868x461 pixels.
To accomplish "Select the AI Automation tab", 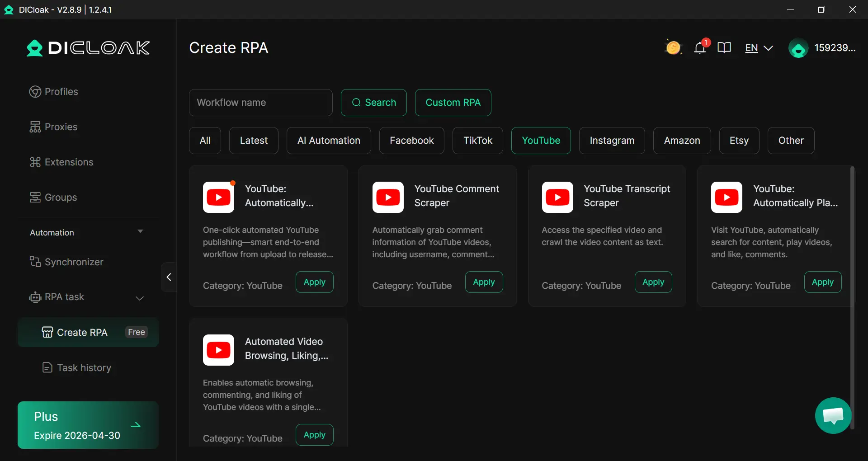I will 329,141.
